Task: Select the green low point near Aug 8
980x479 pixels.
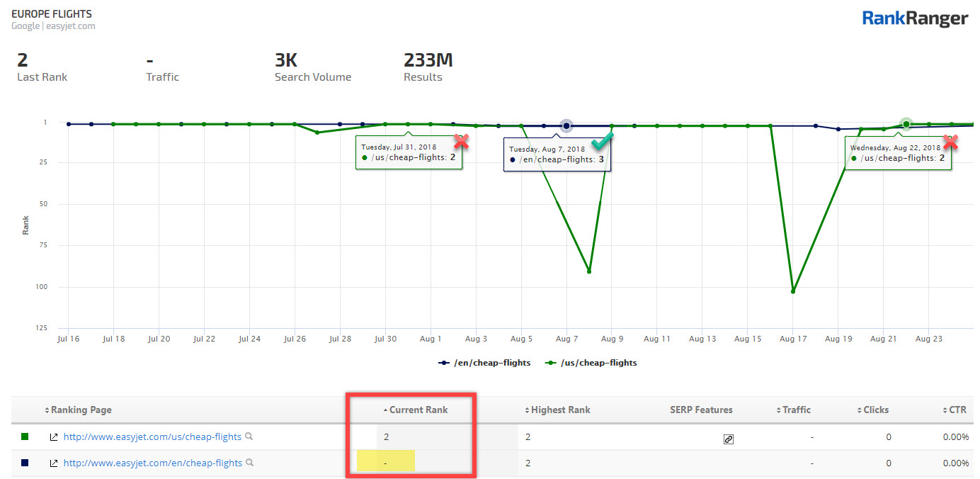Action: tap(589, 271)
